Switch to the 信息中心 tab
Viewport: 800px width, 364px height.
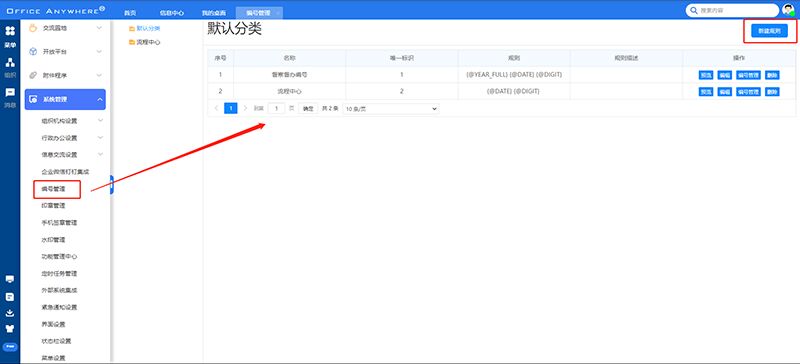171,13
